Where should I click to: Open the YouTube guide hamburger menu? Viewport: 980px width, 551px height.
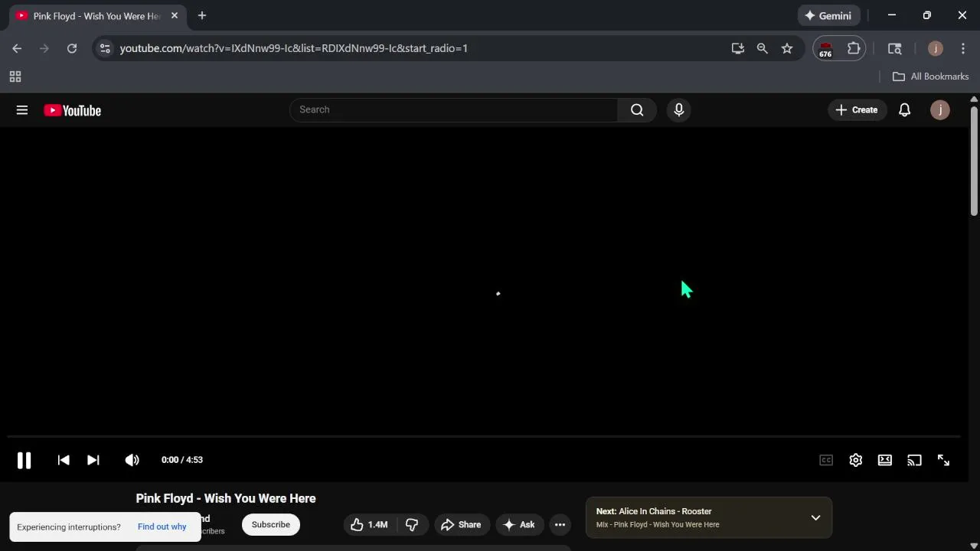coord(22,110)
